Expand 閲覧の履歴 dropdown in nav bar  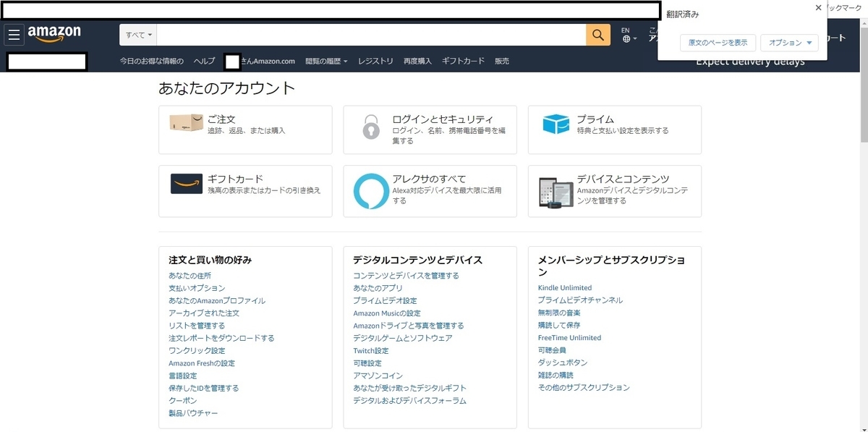[326, 62]
